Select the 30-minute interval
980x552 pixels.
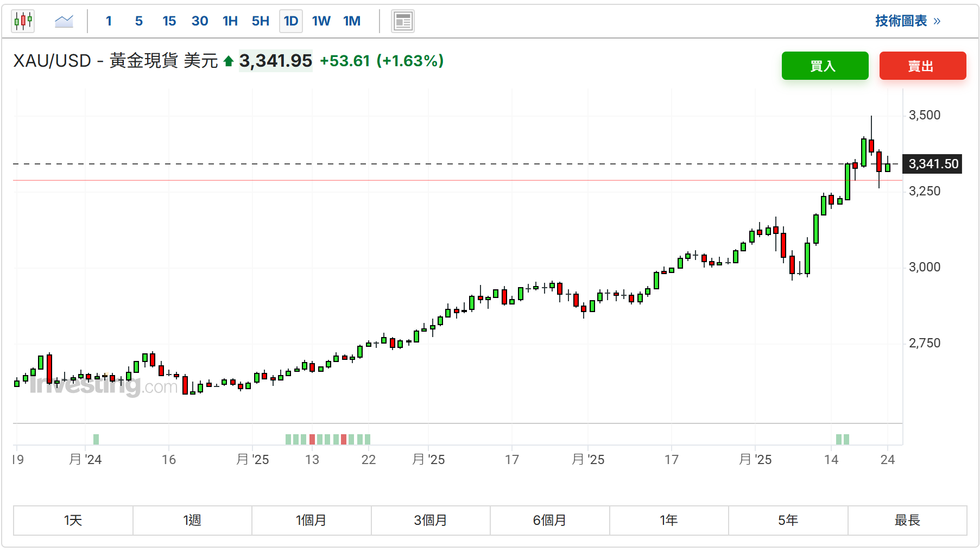click(x=200, y=21)
